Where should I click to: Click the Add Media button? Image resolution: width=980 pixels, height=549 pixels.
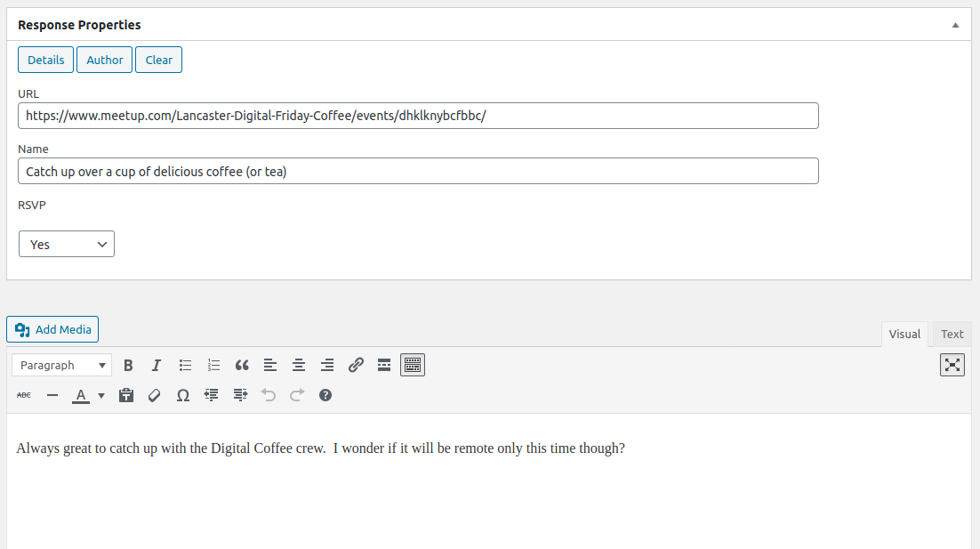click(x=52, y=329)
